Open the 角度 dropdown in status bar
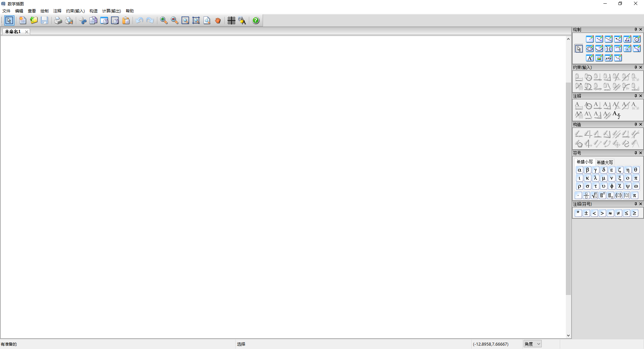Image resolution: width=644 pixels, height=349 pixels. coord(532,344)
